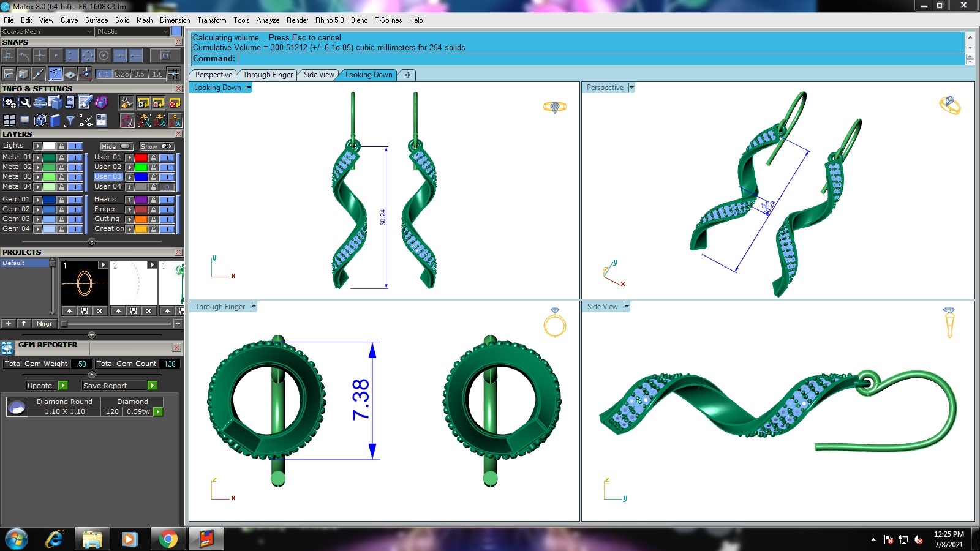Toggle visibility of the Heads layer

(x=167, y=200)
